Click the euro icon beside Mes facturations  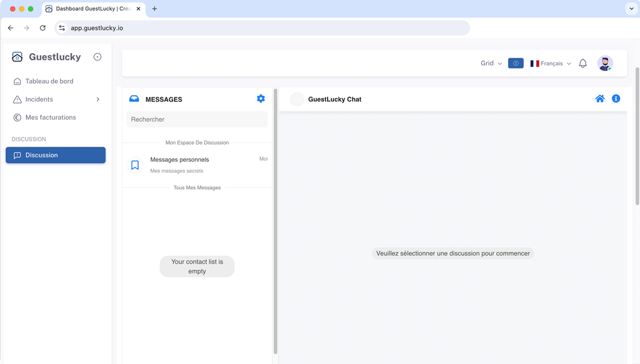pyautogui.click(x=17, y=118)
